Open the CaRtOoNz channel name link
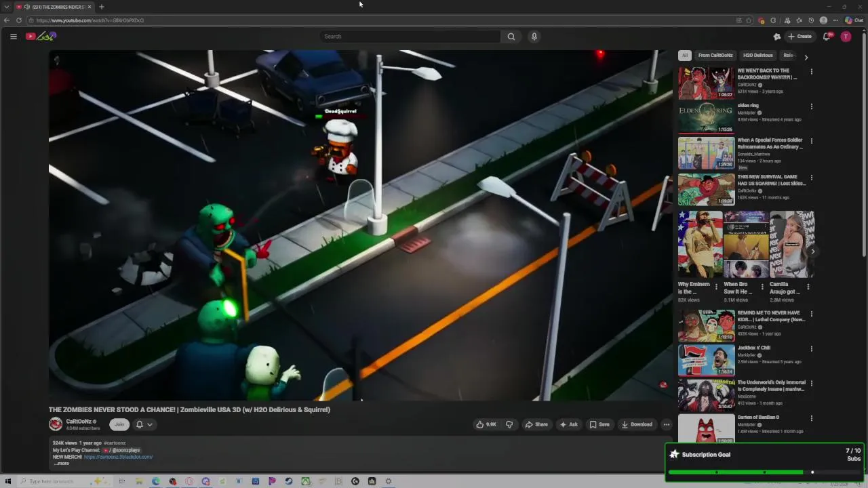The image size is (868, 488). tap(79, 422)
